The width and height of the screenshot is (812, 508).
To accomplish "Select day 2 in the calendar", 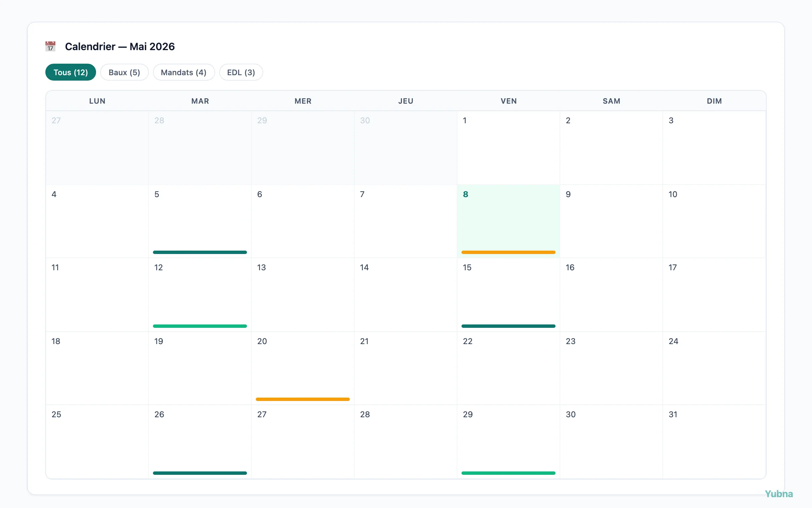I will point(611,148).
